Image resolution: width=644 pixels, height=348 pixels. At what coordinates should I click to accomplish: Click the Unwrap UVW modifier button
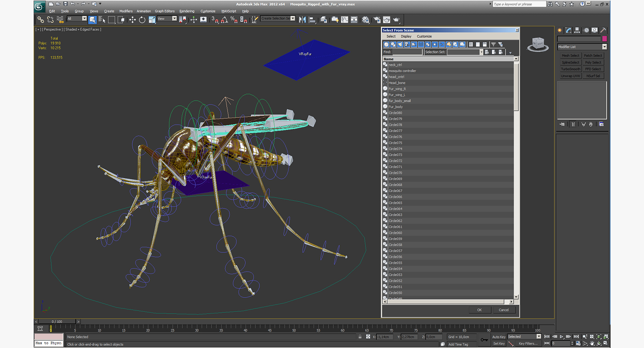click(570, 76)
